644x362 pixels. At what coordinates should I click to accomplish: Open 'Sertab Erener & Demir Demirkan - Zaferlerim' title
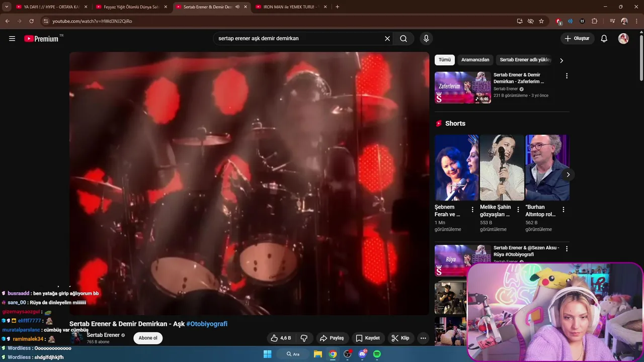[519, 78]
